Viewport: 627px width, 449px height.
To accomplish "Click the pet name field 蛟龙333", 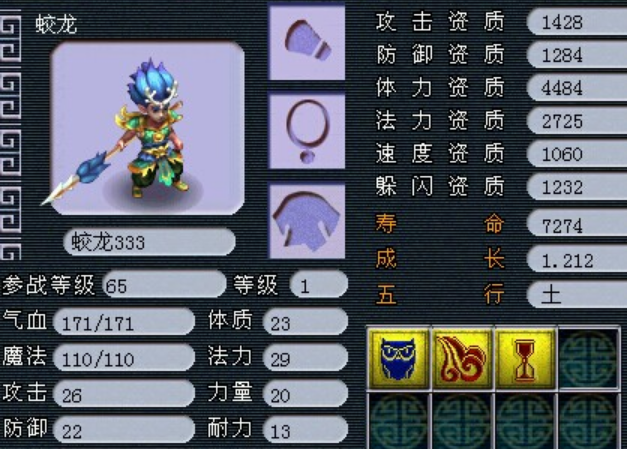I will click(149, 242).
